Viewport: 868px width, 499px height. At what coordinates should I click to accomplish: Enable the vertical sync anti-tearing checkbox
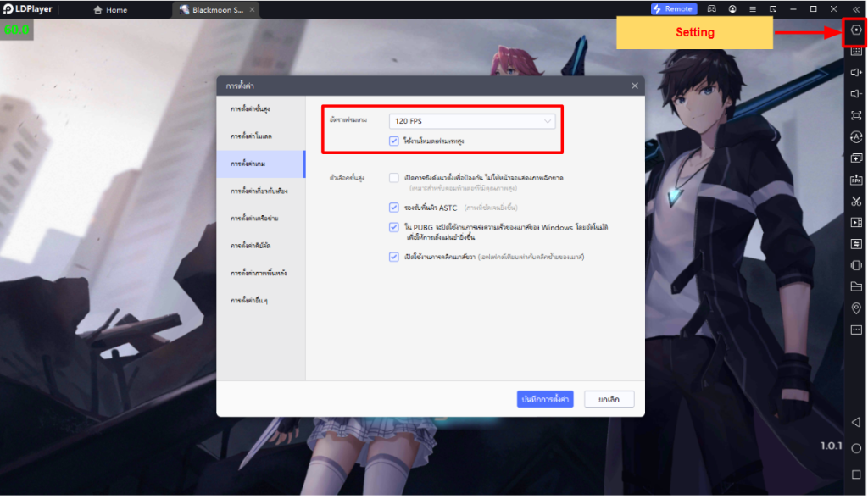pyautogui.click(x=394, y=178)
